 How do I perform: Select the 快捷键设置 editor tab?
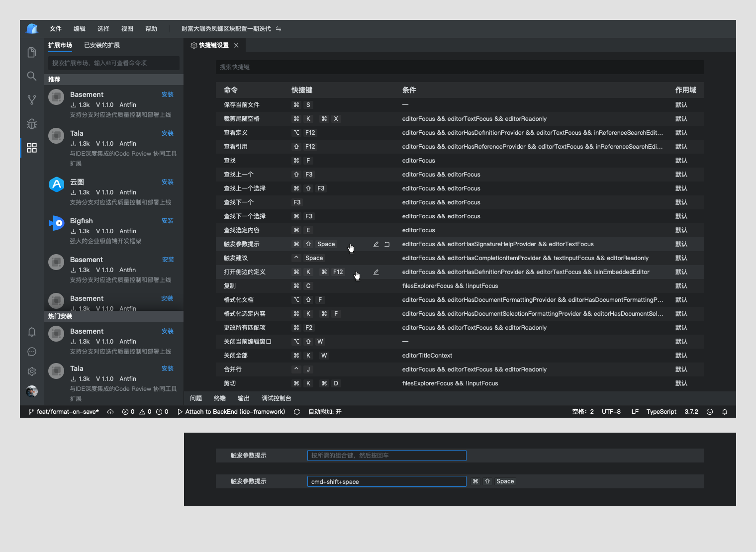(214, 45)
